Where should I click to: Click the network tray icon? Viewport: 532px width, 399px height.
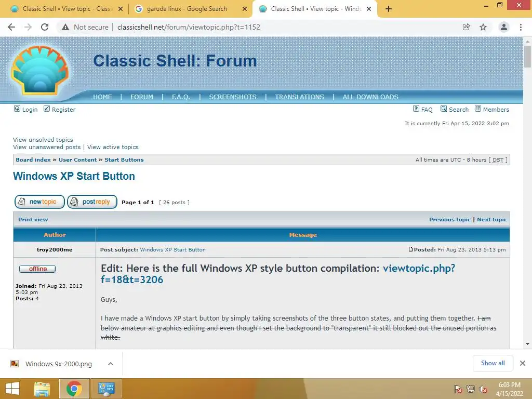(471, 389)
